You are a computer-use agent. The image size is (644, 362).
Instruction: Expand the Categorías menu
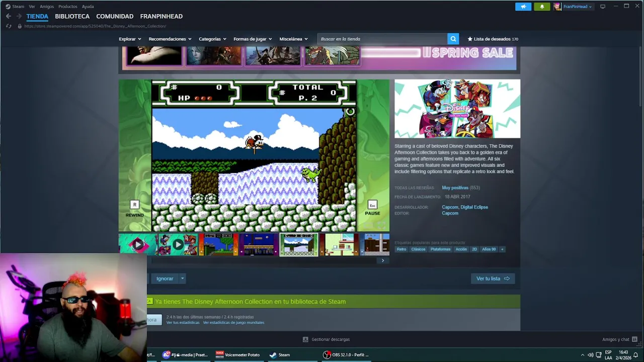click(212, 39)
